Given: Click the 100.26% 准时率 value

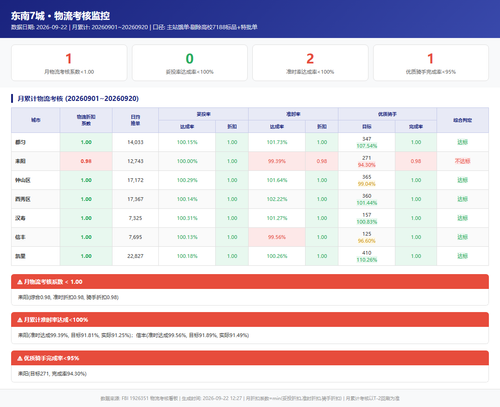Looking at the screenshot, I should click(x=277, y=256).
